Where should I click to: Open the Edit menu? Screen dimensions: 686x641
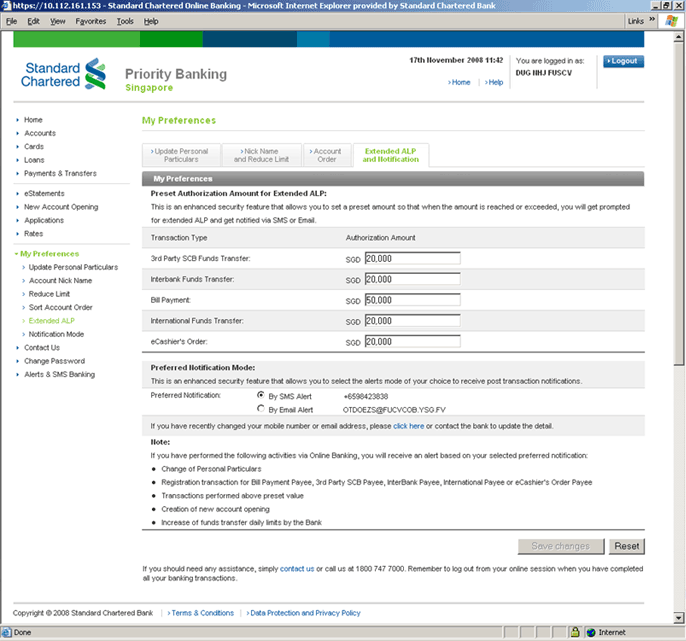pyautogui.click(x=33, y=21)
